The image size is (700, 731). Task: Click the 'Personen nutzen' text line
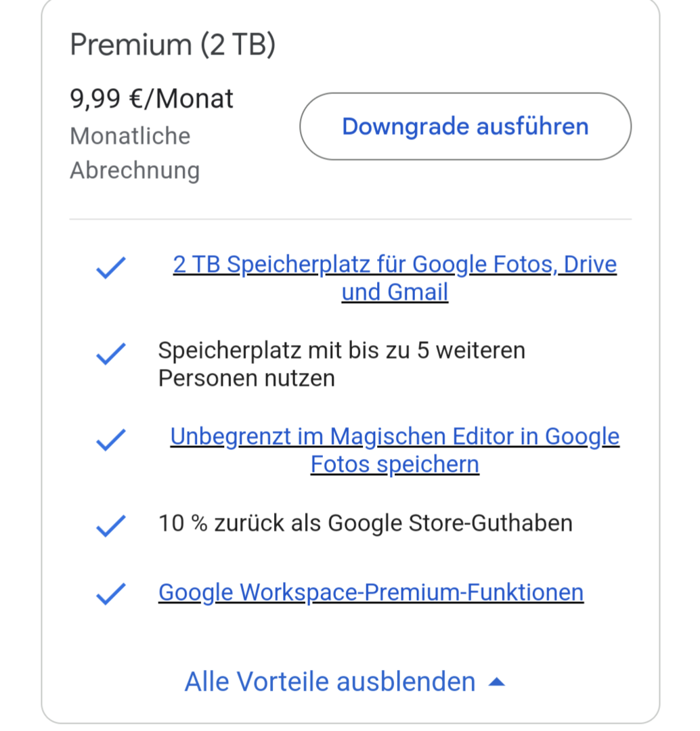(246, 378)
